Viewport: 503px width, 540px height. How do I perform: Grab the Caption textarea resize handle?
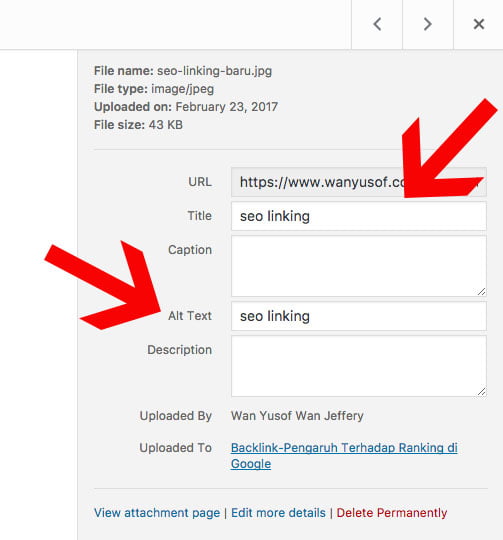481,292
